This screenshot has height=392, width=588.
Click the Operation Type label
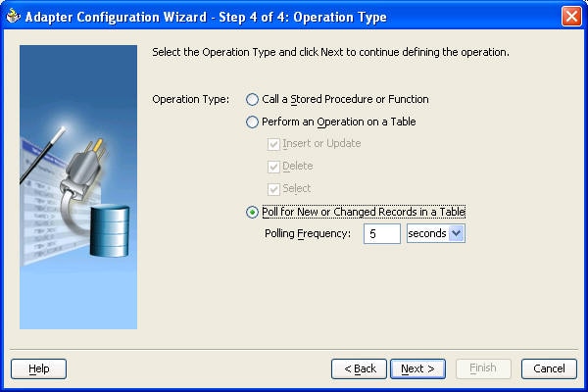pos(190,99)
